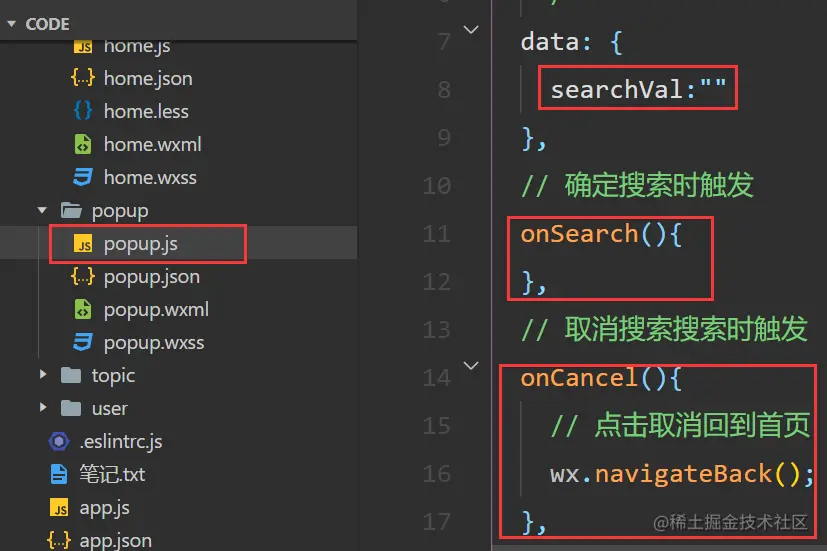Viewport: 827px width, 551px height.
Task: Open home.wxml file icon
Action: tap(83, 144)
